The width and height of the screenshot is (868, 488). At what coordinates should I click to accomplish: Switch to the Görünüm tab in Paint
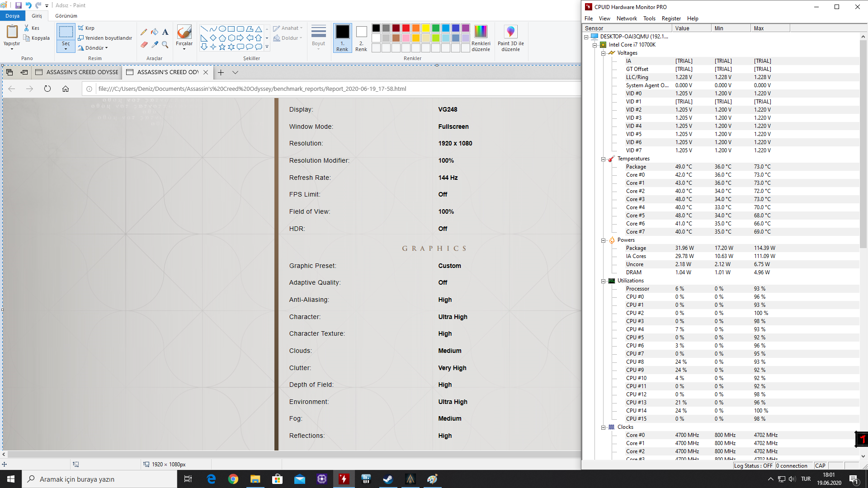(66, 16)
